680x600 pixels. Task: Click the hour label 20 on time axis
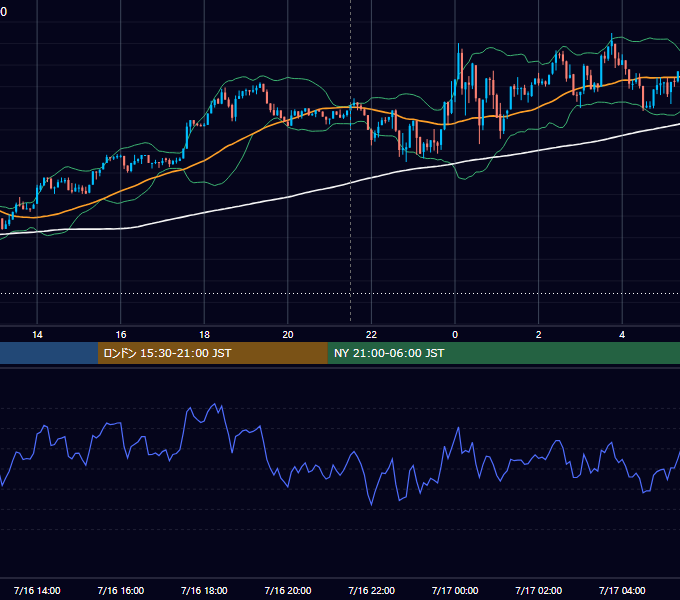(288, 335)
